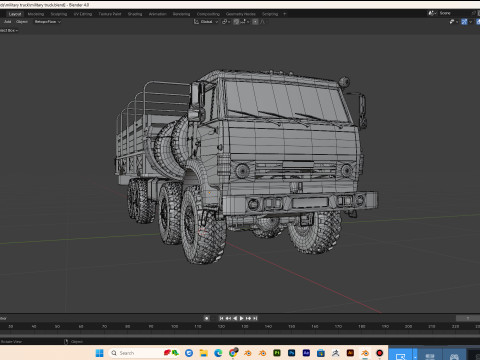Click frame 150 on the timeline ruler
Image resolution: width=480 pixels, height=360 pixels.
(x=292, y=326)
